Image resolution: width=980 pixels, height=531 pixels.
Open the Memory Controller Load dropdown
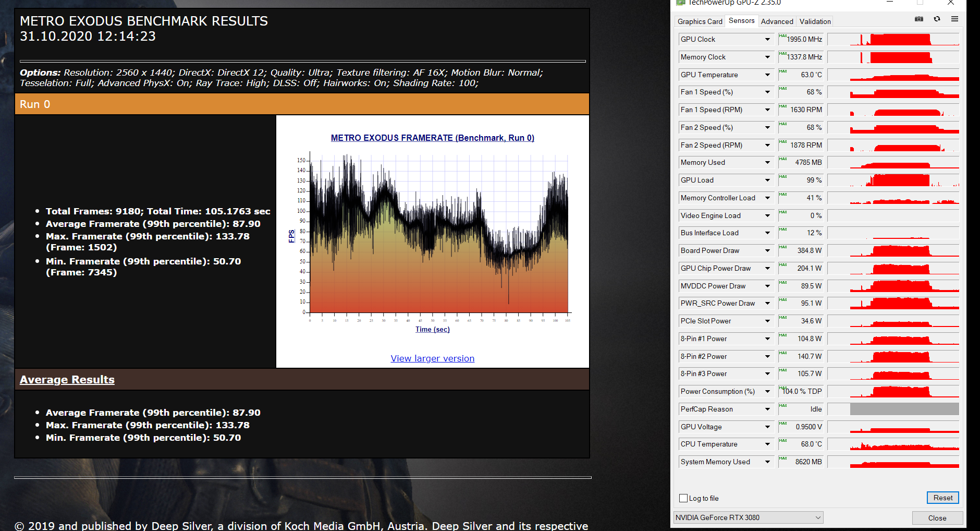767,198
